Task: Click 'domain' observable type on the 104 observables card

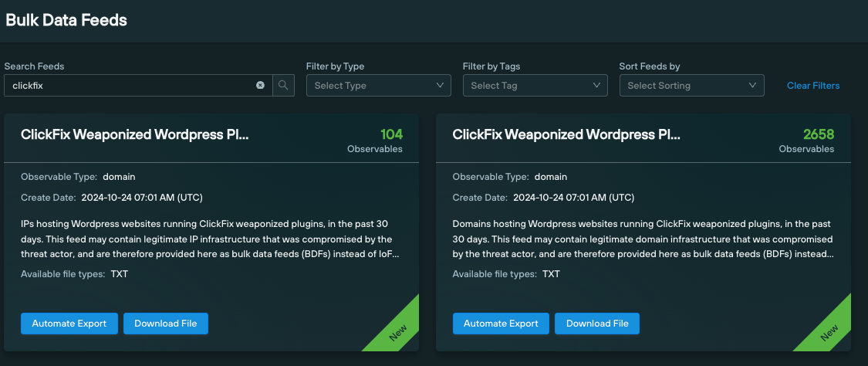Action: 119,177
